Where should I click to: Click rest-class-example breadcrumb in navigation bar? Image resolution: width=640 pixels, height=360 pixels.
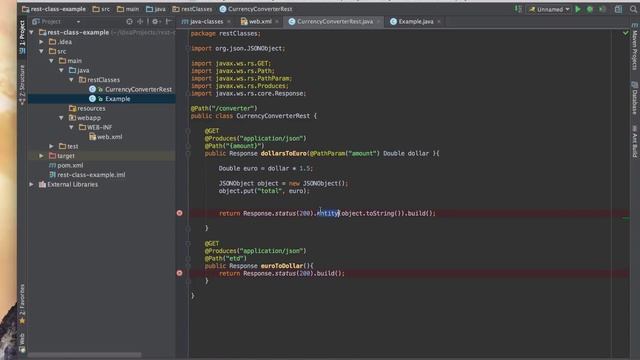[x=54, y=9]
